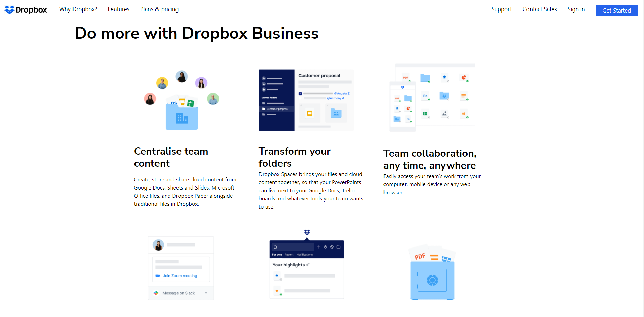The height and width of the screenshot is (317, 644).
Task: Click the plus icon in the desktop popup toolbar
Action: click(319, 247)
